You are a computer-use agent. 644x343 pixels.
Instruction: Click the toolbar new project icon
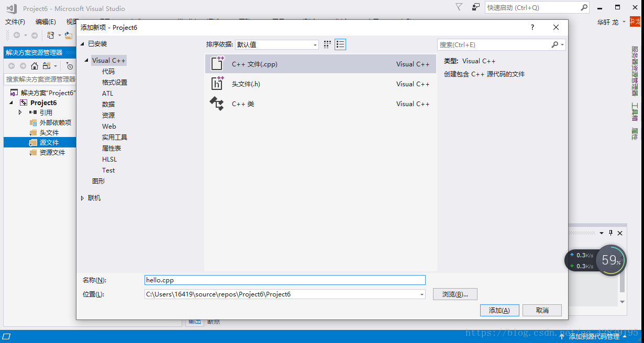[50, 35]
